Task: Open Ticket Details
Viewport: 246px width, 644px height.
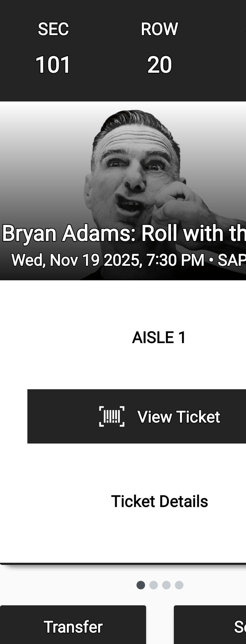Action: 159,501
